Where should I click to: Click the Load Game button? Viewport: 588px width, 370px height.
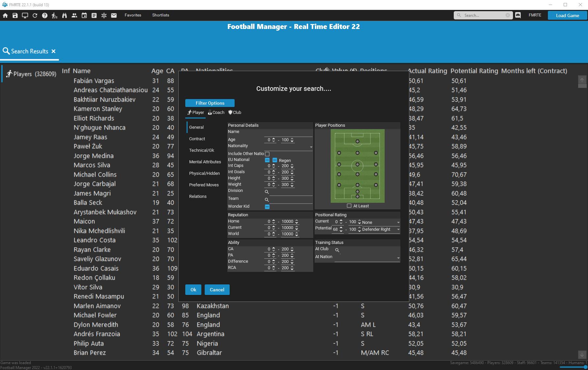pos(568,15)
